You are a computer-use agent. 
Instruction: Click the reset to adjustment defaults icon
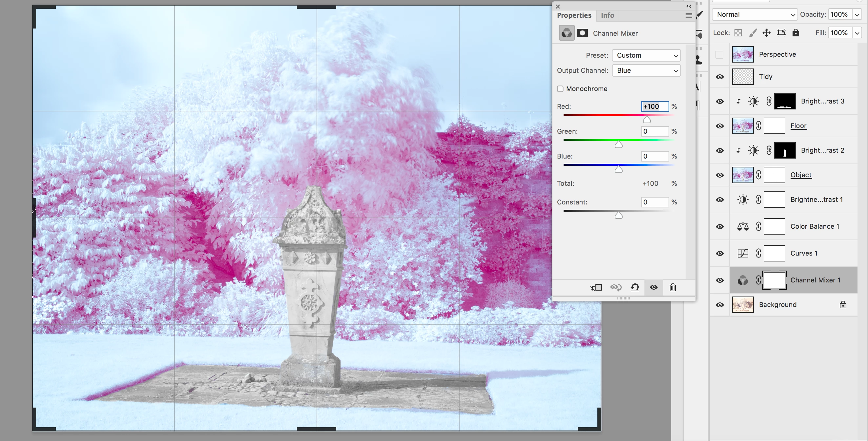pos(634,287)
